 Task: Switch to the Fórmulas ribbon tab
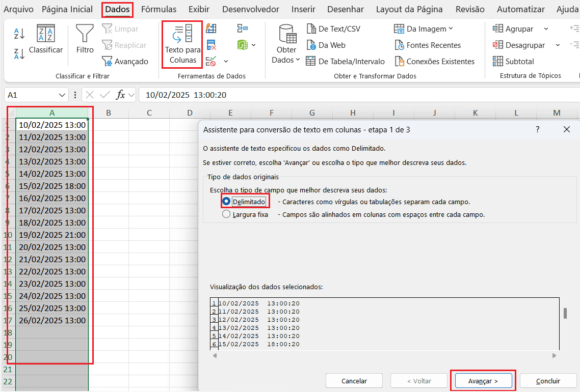pos(159,9)
